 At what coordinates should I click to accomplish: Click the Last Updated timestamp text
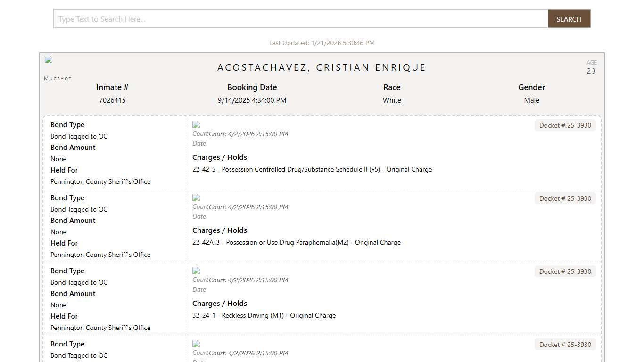pyautogui.click(x=322, y=43)
